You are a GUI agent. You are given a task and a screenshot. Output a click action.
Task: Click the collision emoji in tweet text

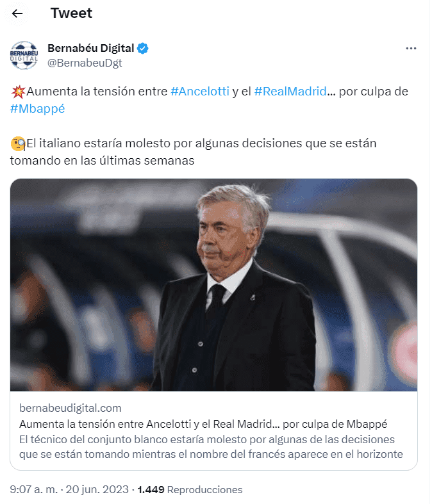18,92
